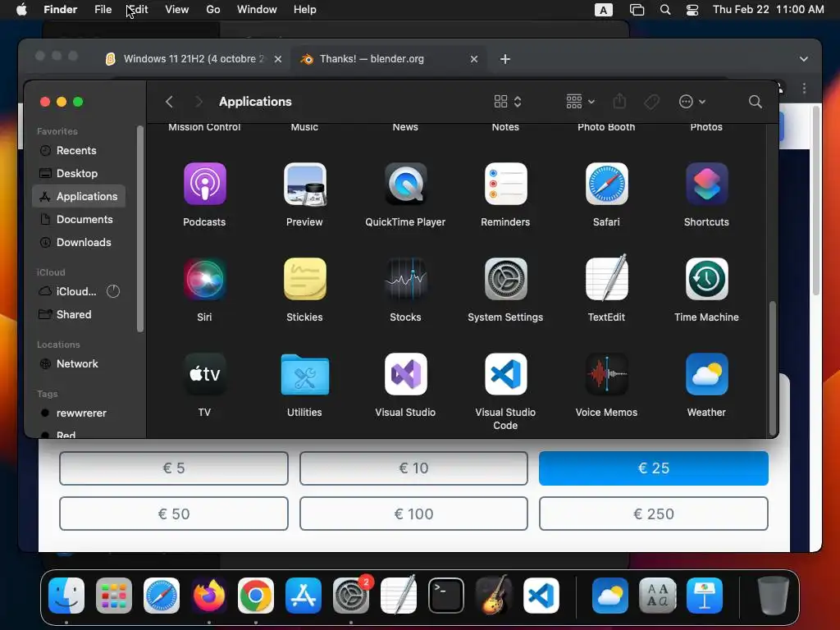Screen dimensions: 840x630
Task: Open Desktop in Finder sidebar
Action: coord(79,174)
